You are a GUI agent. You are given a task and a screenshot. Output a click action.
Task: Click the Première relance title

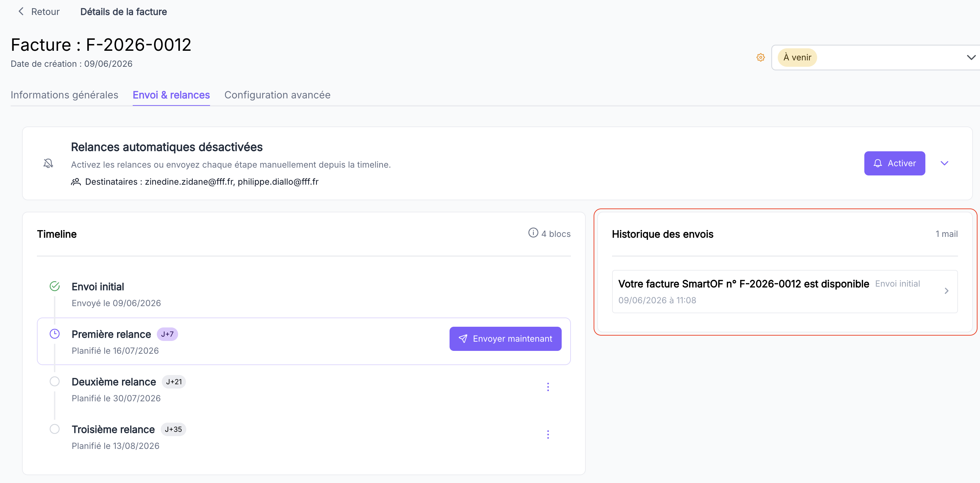[x=111, y=334]
